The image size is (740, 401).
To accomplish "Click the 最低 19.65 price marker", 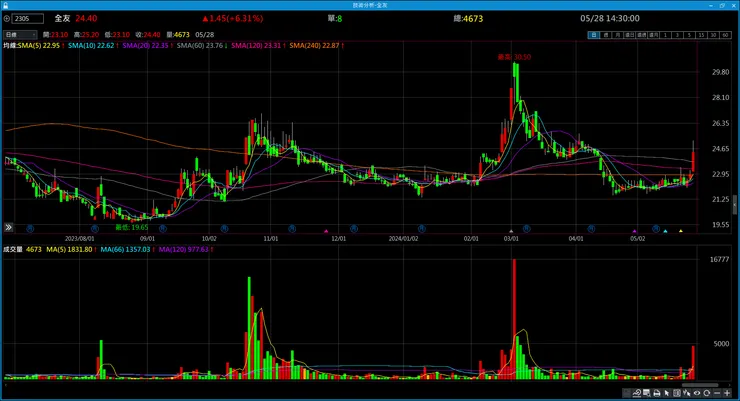I will 132,227.
